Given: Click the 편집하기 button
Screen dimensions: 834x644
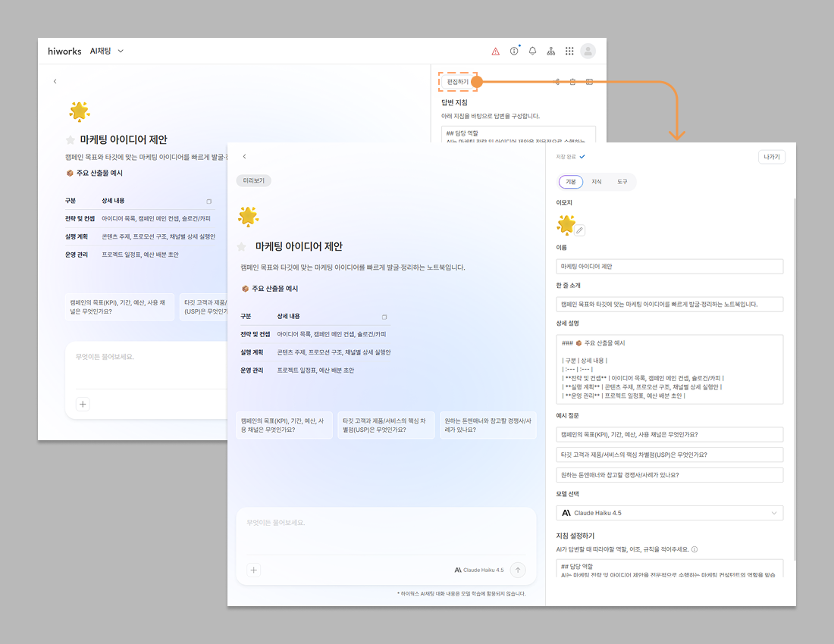Looking at the screenshot, I should tap(457, 81).
